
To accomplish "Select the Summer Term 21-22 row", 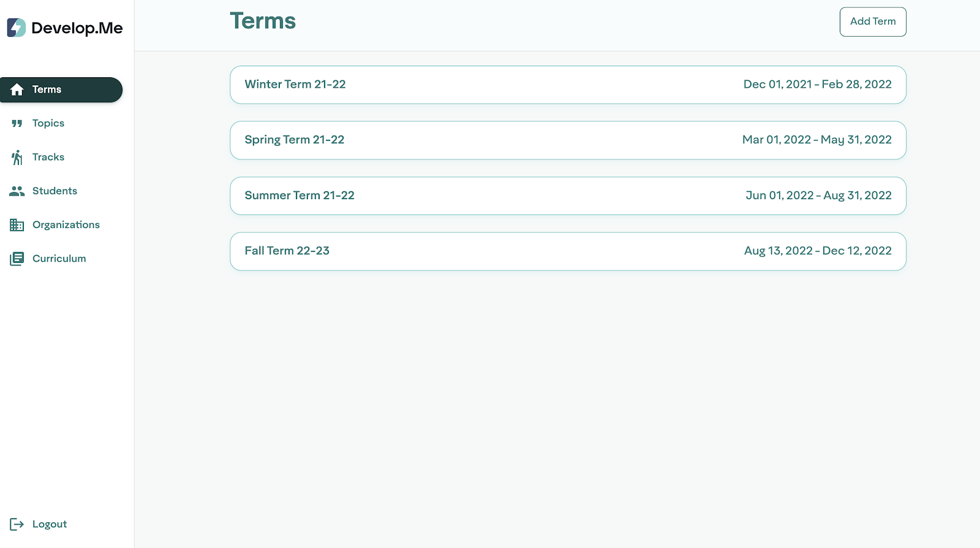I will coord(568,196).
